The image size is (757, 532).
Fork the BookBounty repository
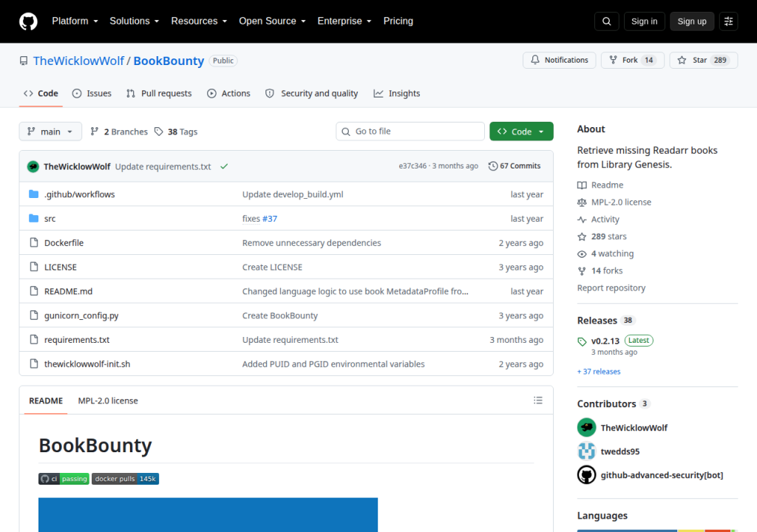[633, 60]
